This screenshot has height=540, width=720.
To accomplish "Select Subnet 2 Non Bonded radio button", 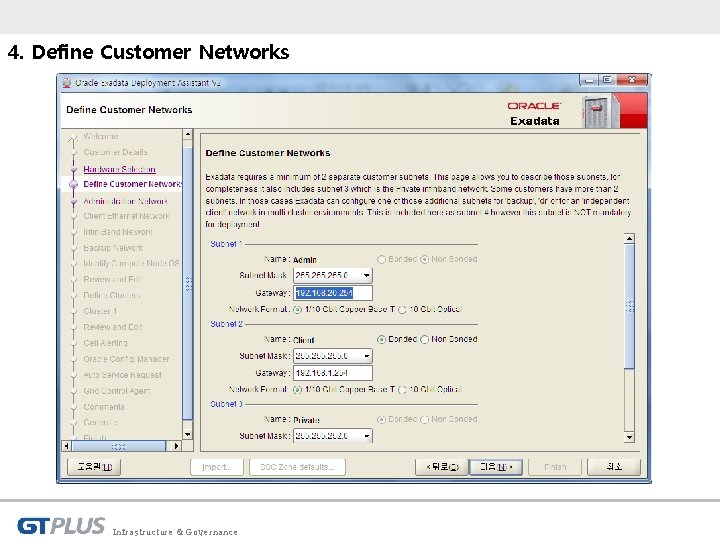I will pyautogui.click(x=424, y=339).
